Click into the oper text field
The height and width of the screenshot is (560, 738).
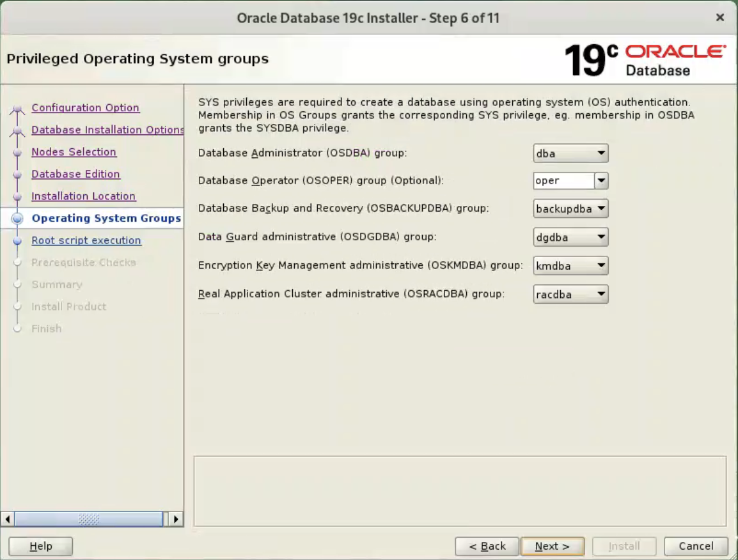point(564,181)
